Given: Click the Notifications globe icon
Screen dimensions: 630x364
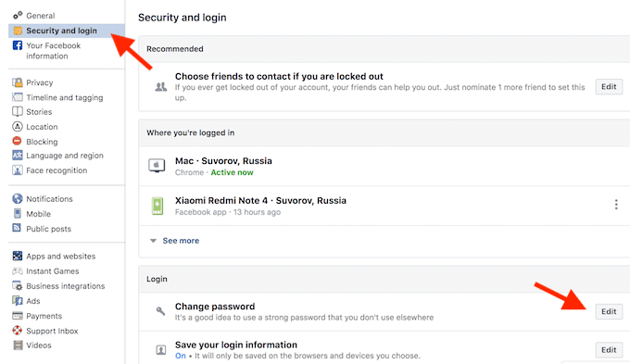Looking at the screenshot, I should (18, 198).
